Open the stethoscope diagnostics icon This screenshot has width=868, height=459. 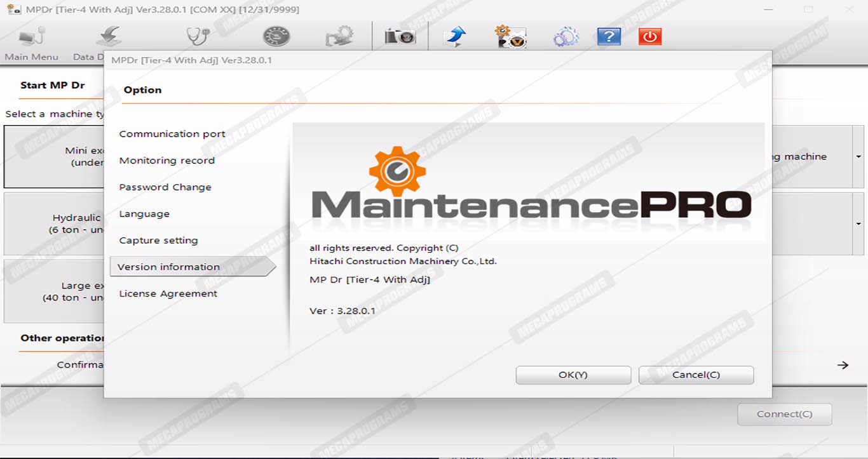pyautogui.click(x=198, y=36)
